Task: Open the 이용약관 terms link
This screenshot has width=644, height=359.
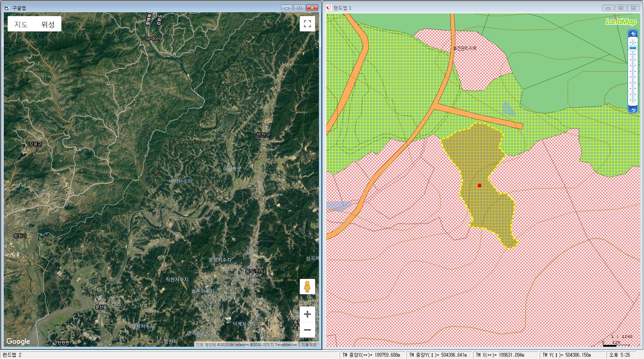Action: coord(309,344)
